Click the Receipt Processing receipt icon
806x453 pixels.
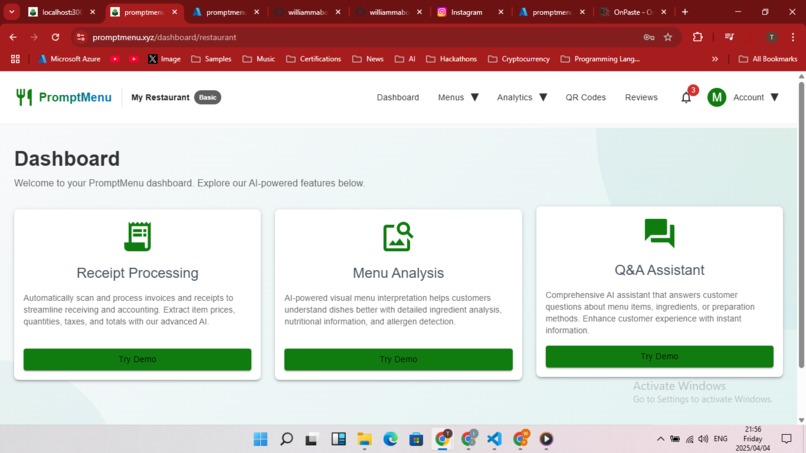[137, 237]
